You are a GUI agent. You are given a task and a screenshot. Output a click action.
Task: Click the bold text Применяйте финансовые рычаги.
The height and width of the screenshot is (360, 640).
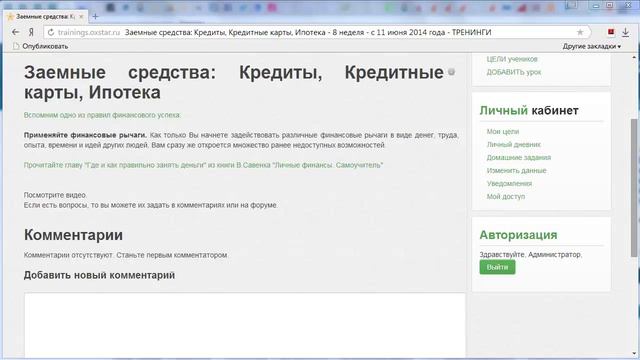85,135
